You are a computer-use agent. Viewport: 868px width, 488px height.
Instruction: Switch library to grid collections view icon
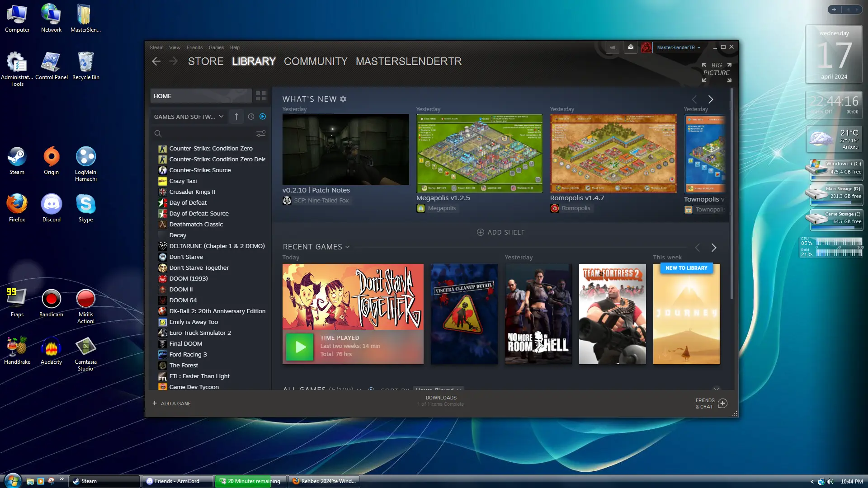[261, 96]
